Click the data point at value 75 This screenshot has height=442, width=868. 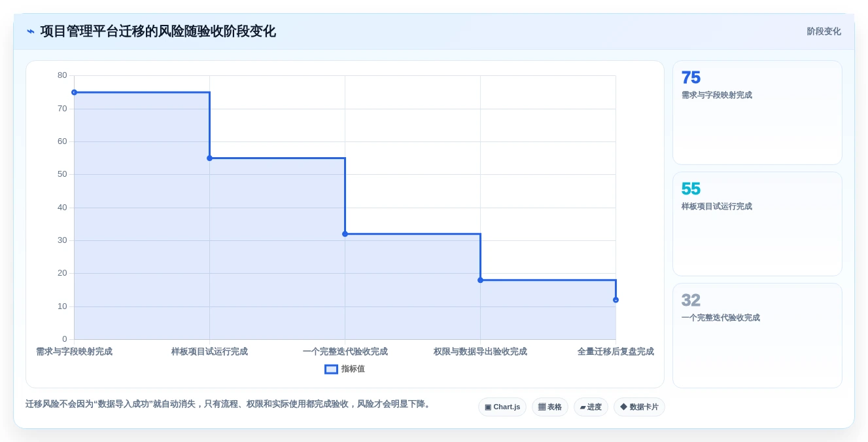pos(74,92)
